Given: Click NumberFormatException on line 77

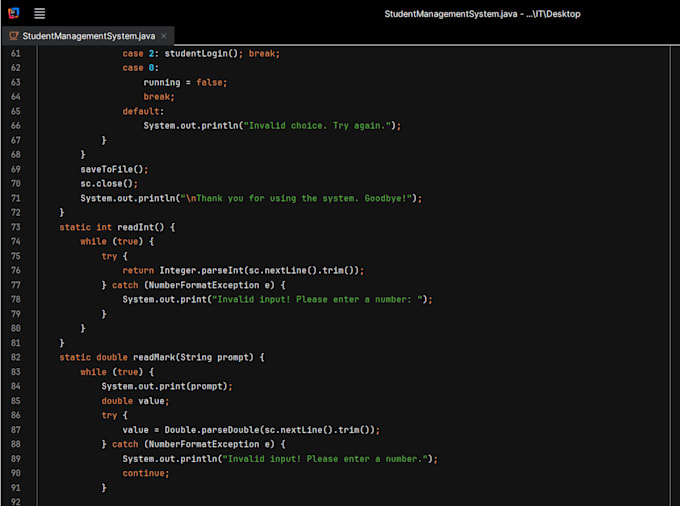Looking at the screenshot, I should coord(204,285).
